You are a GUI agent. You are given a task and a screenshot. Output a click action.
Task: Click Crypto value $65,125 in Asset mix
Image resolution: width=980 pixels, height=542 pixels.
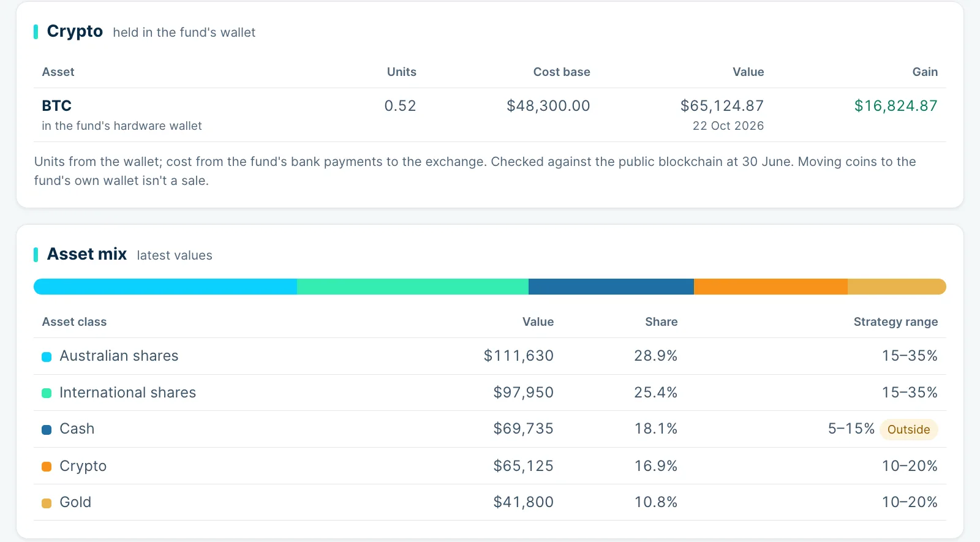tap(524, 466)
